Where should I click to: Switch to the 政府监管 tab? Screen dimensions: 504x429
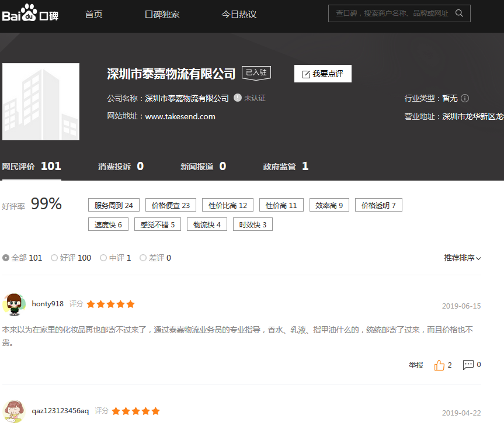point(286,167)
